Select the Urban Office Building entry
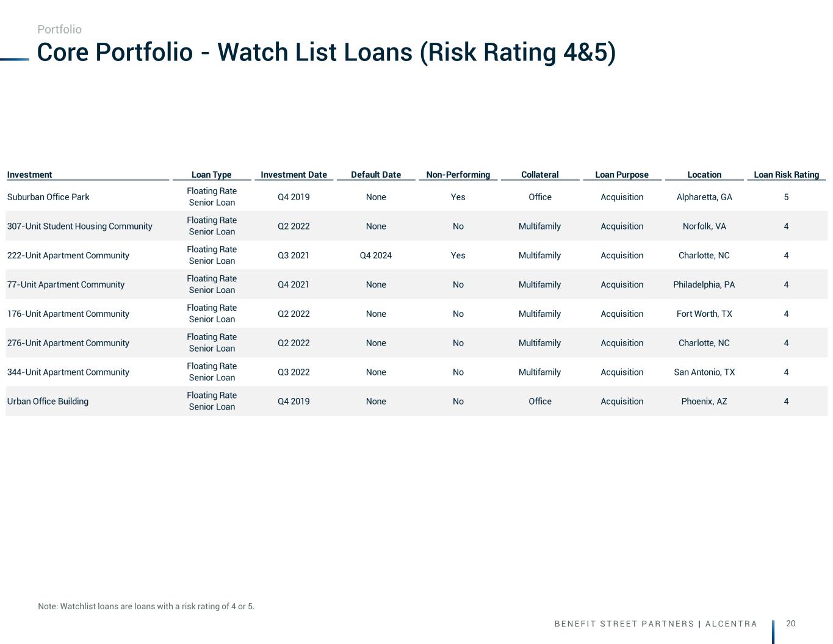 pos(48,401)
